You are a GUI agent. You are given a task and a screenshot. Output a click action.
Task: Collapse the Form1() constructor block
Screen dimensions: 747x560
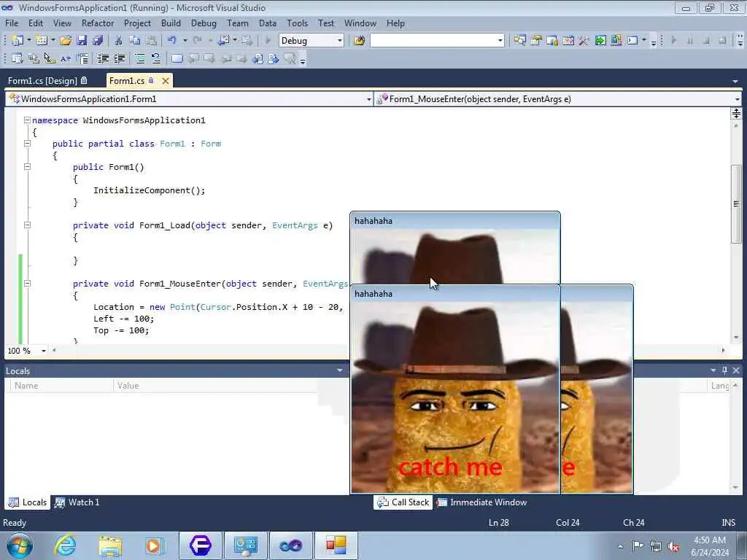coord(27,167)
